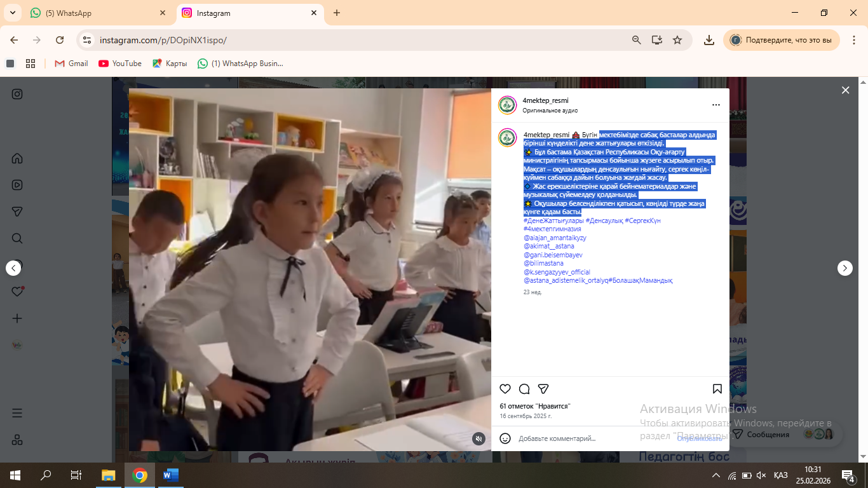Open post options three-dot menu
Screen dimensions: 868x488
click(716, 105)
